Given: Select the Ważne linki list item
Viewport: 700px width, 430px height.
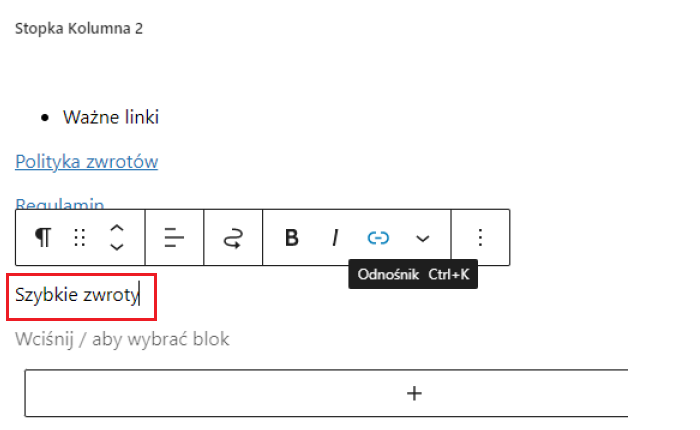Looking at the screenshot, I should [x=111, y=117].
